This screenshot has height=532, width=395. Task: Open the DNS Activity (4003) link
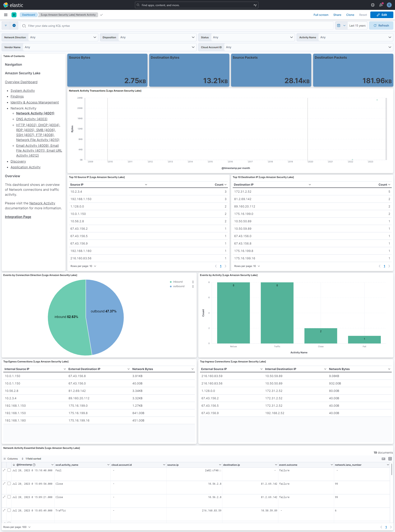pos(31,119)
